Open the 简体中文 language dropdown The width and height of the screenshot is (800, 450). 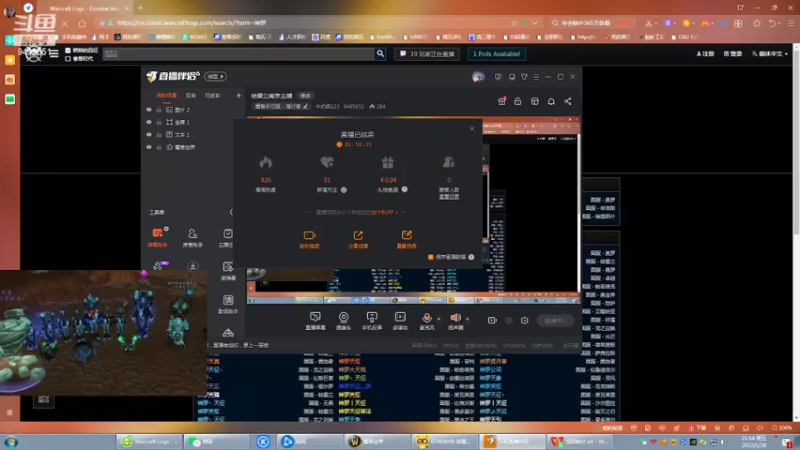click(x=770, y=54)
